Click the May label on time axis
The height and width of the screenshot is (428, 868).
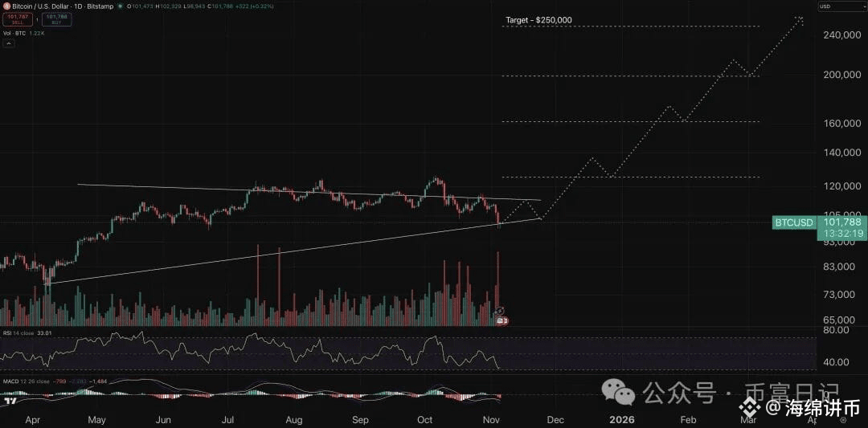coord(97,420)
